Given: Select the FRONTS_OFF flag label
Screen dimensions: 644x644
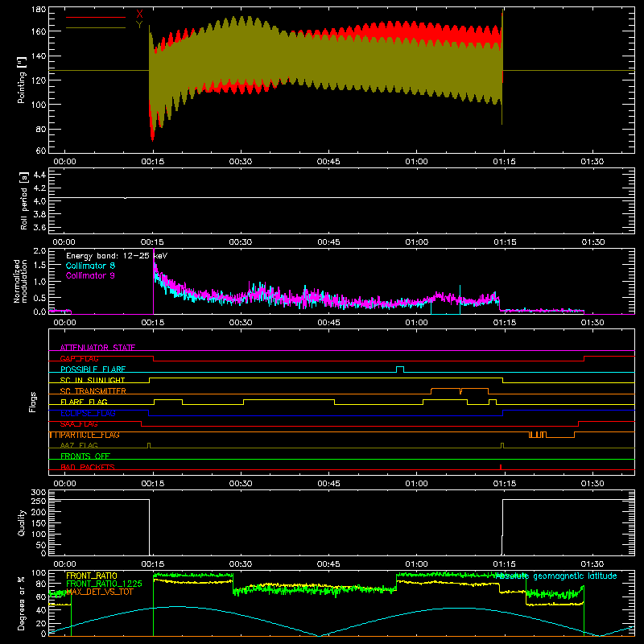Looking at the screenshot, I should [x=85, y=456].
